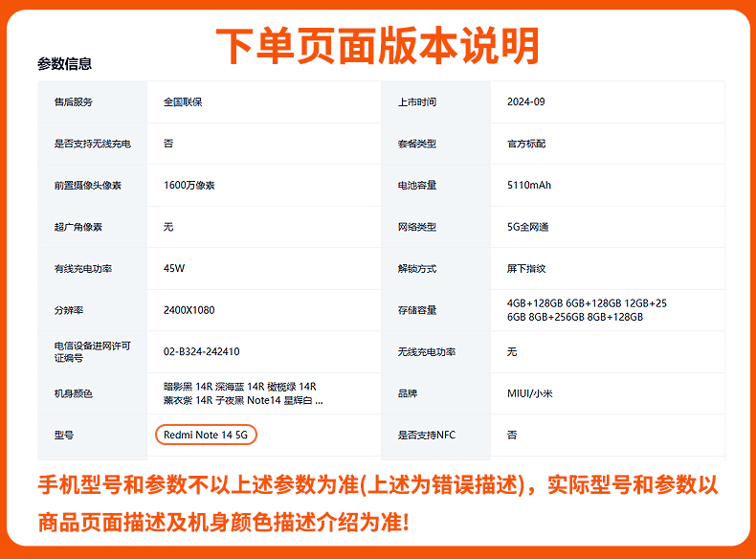756x559 pixels.
Task: Select the 5110mAh battery value
Action: [x=529, y=185]
